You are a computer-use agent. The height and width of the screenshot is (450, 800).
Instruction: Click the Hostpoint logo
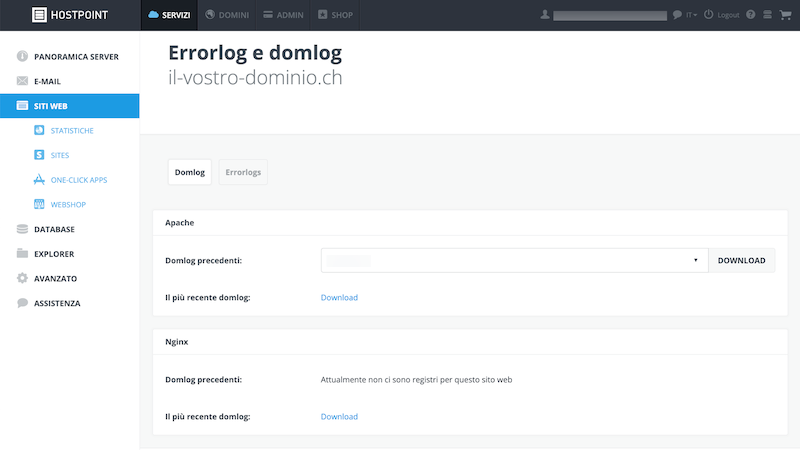pyautogui.click(x=70, y=15)
